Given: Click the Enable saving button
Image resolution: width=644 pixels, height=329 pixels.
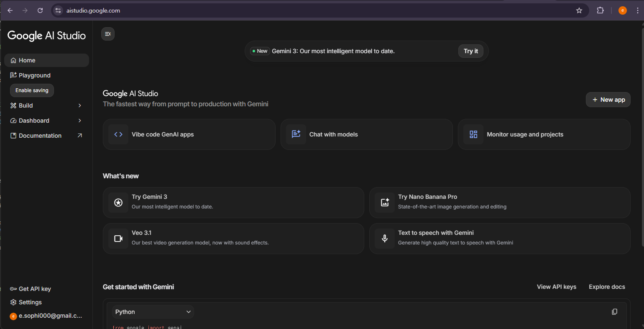Looking at the screenshot, I should click(x=32, y=90).
